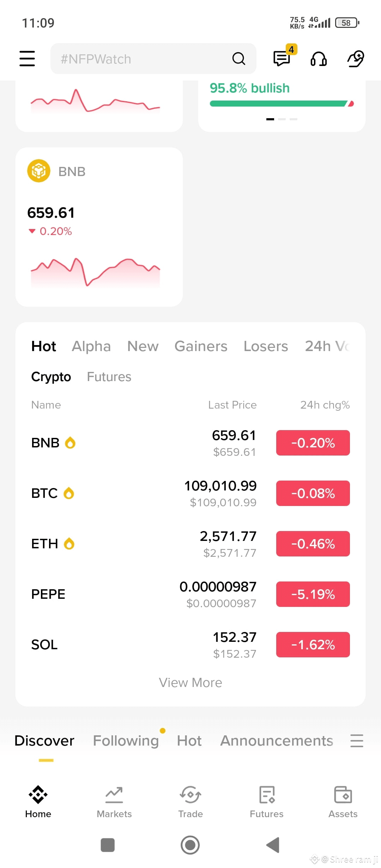
Task: Expand feed tabs list menu
Action: [x=357, y=741]
